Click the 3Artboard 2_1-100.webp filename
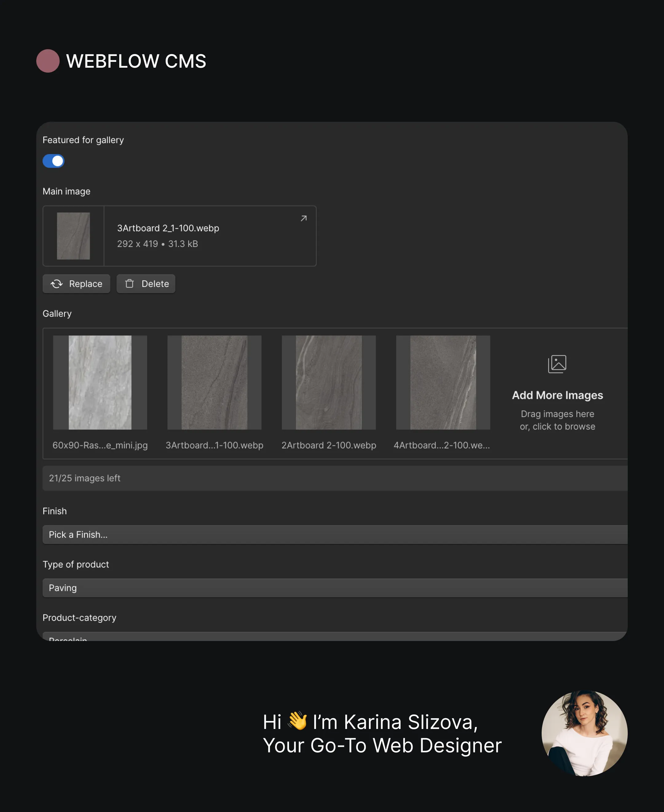The image size is (664, 812). click(168, 229)
